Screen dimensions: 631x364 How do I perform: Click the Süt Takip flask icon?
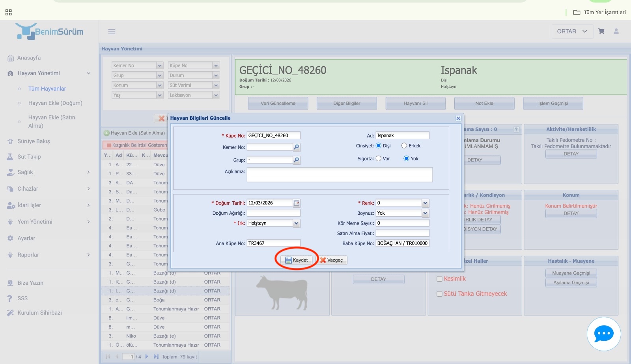(10, 157)
